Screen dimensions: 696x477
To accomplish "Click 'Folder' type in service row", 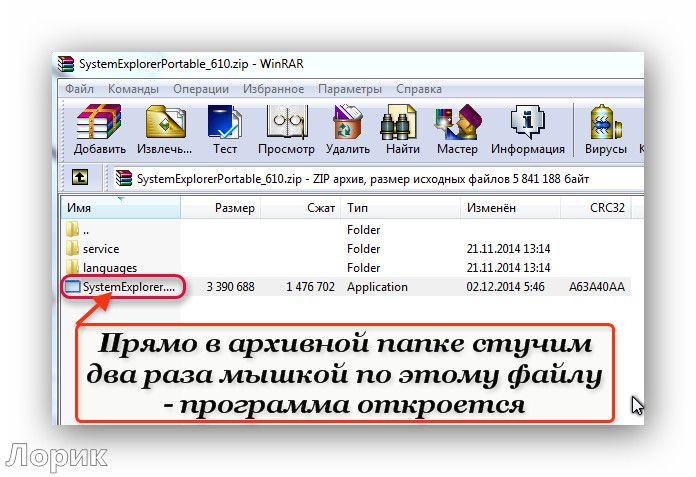I will click(x=363, y=249).
